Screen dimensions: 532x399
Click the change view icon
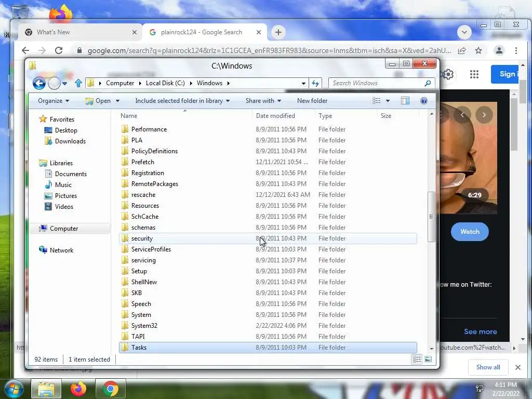pyautogui.click(x=376, y=101)
